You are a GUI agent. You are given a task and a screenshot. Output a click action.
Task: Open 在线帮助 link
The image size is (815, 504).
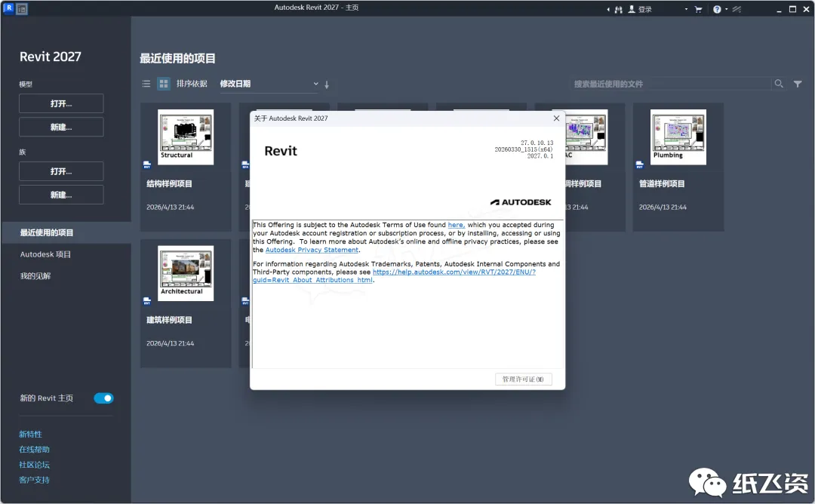coord(34,450)
